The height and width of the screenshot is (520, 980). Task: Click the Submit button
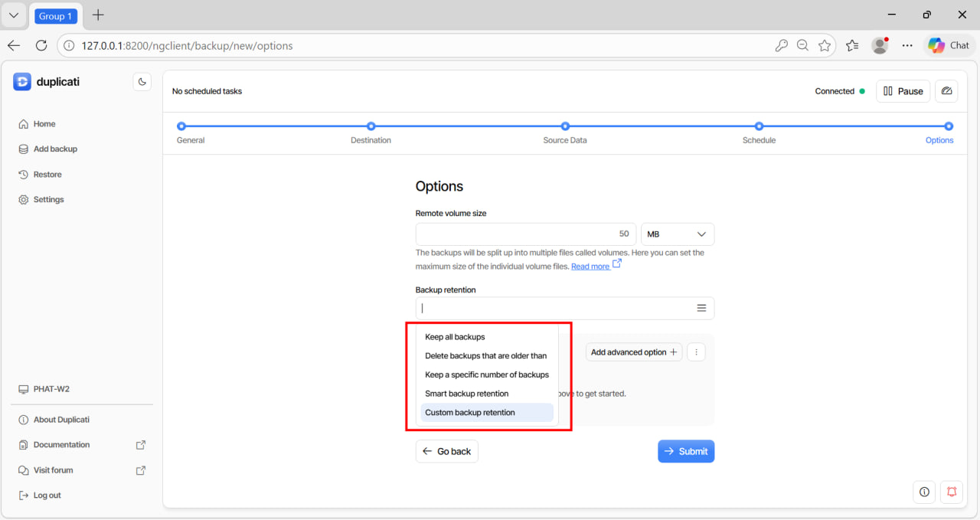click(685, 451)
